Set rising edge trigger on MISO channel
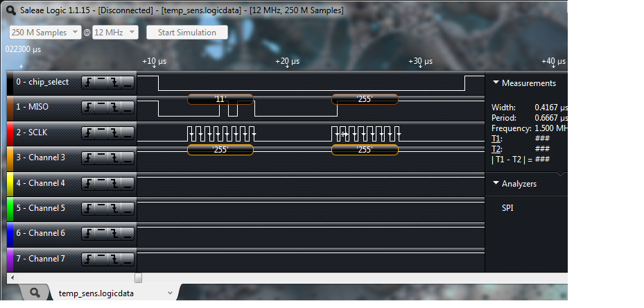The height and width of the screenshot is (308, 644). click(88, 108)
